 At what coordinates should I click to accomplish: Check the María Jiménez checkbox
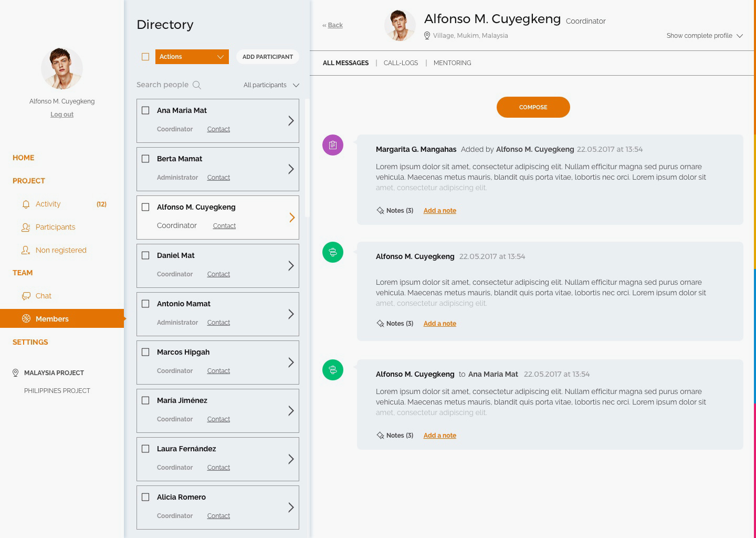point(145,400)
